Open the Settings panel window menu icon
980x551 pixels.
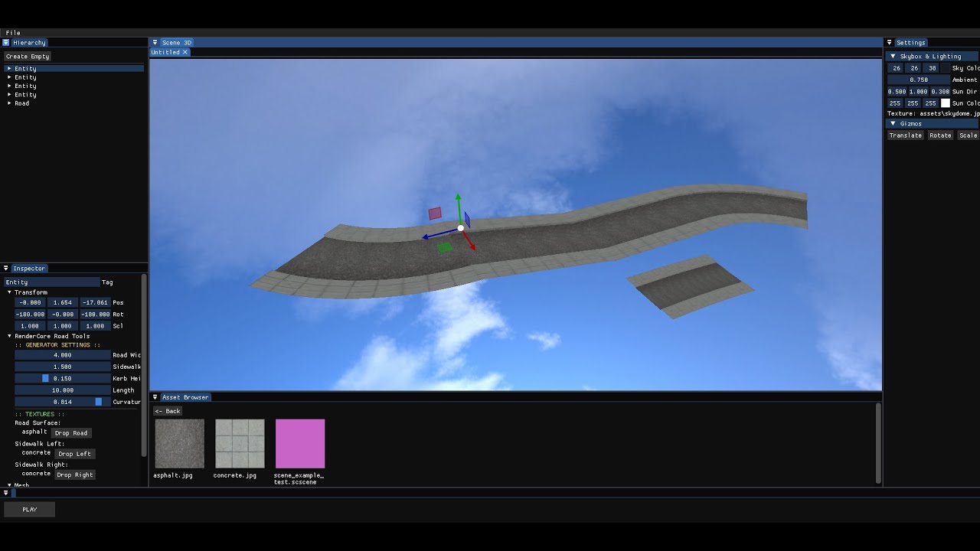890,43
